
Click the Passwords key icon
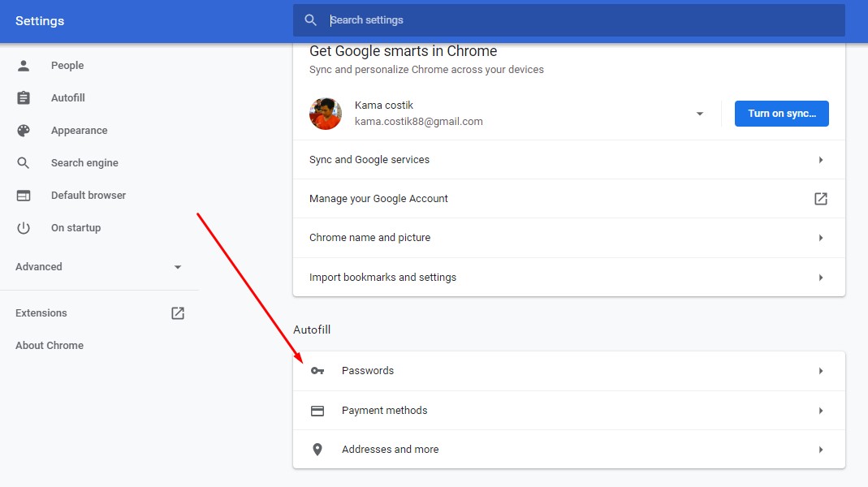[317, 371]
